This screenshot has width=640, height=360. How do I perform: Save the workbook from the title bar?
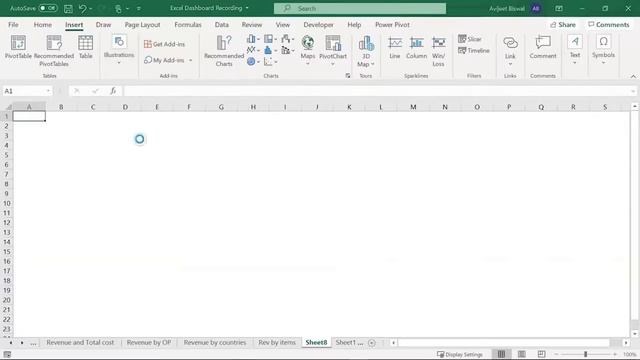pyautogui.click(x=68, y=8)
